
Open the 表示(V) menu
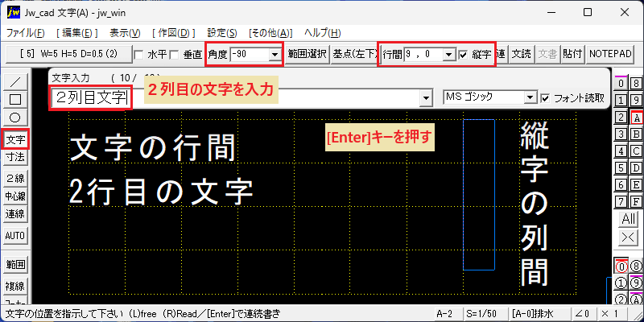pyautogui.click(x=125, y=33)
